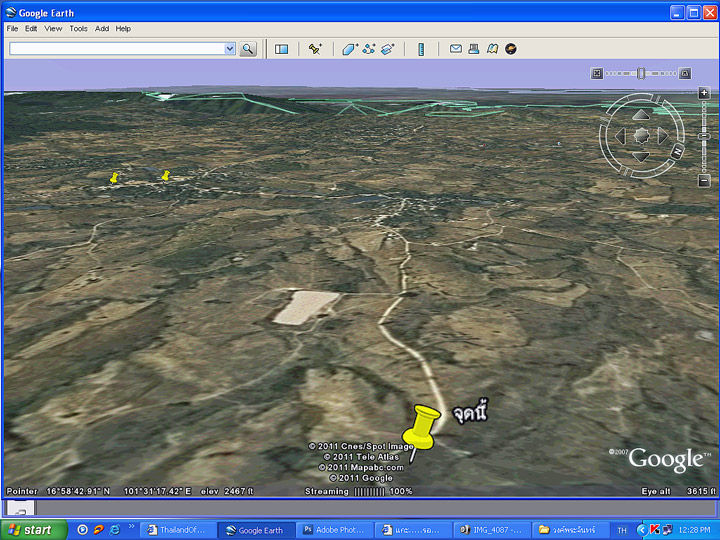The height and width of the screenshot is (540, 720).
Task: Expand the search box dropdown arrow
Action: coord(229,48)
